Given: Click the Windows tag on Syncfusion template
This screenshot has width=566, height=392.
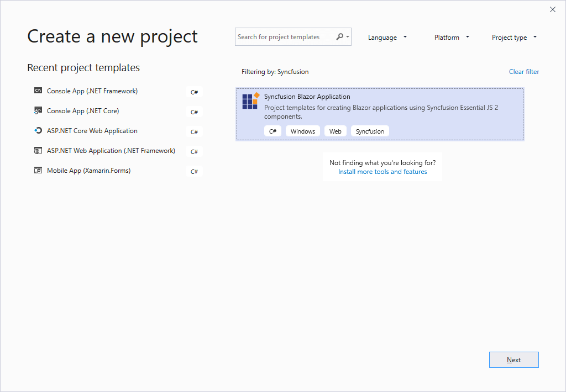Looking at the screenshot, I should pos(303,131).
